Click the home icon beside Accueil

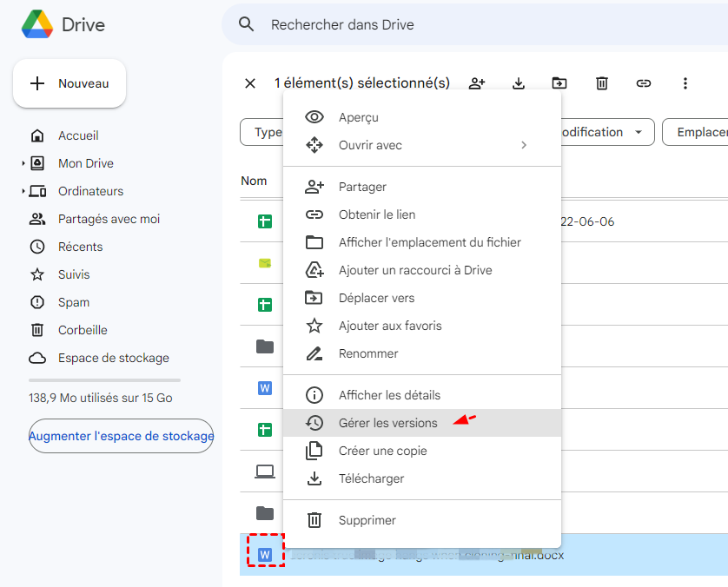37,135
